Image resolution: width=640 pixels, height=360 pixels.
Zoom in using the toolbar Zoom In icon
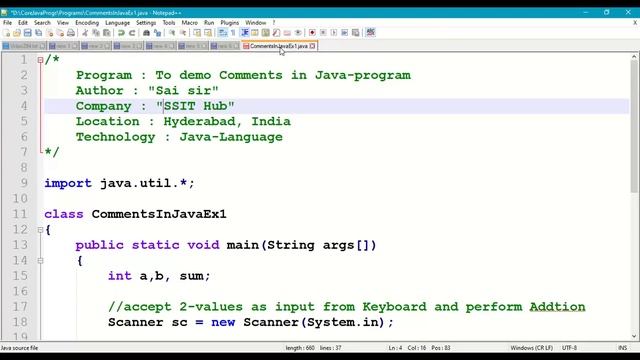pos(172,33)
